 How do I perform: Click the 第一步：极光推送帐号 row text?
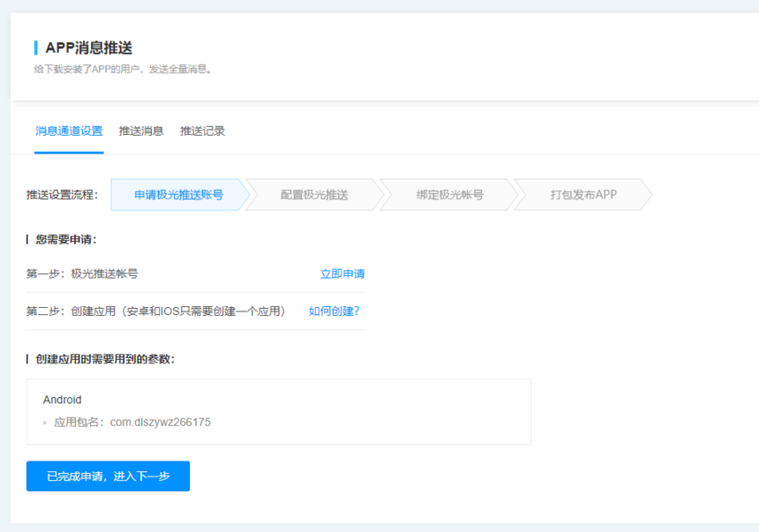coord(82,274)
